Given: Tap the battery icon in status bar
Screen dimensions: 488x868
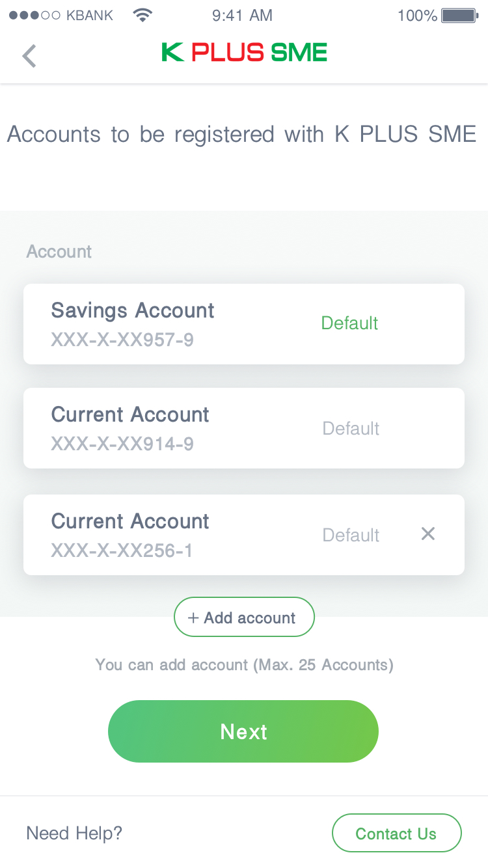Looking at the screenshot, I should coord(459,15).
